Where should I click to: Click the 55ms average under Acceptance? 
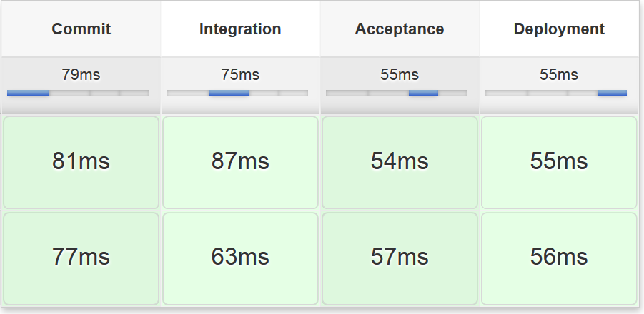[x=400, y=75]
